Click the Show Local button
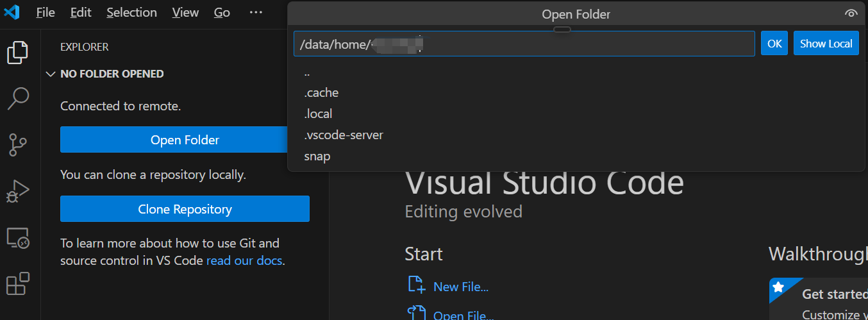868x320 pixels. point(826,44)
